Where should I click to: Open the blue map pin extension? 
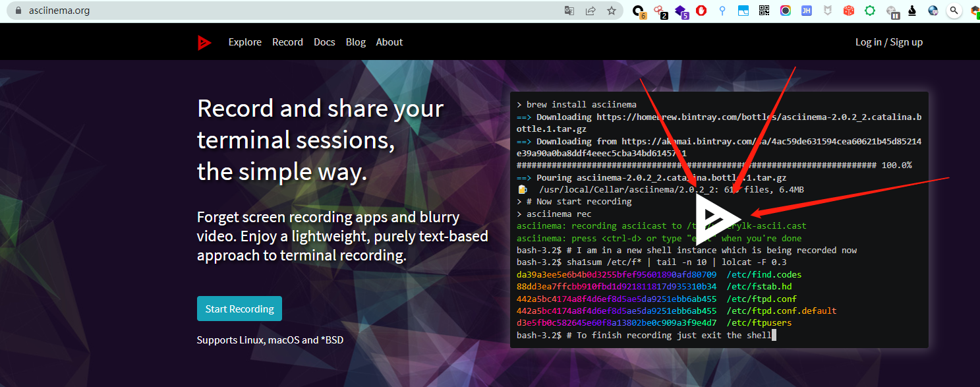tap(722, 11)
